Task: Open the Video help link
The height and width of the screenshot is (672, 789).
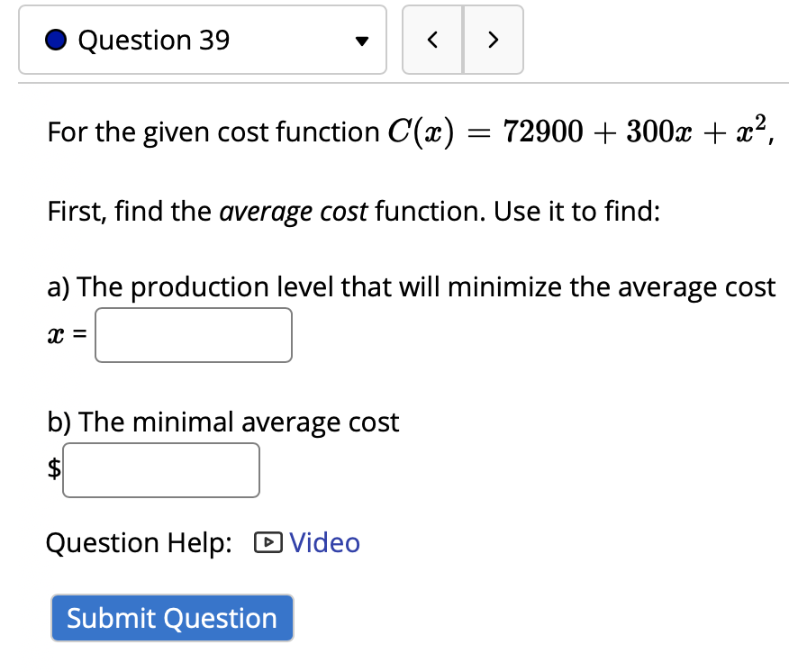Action: (x=324, y=542)
